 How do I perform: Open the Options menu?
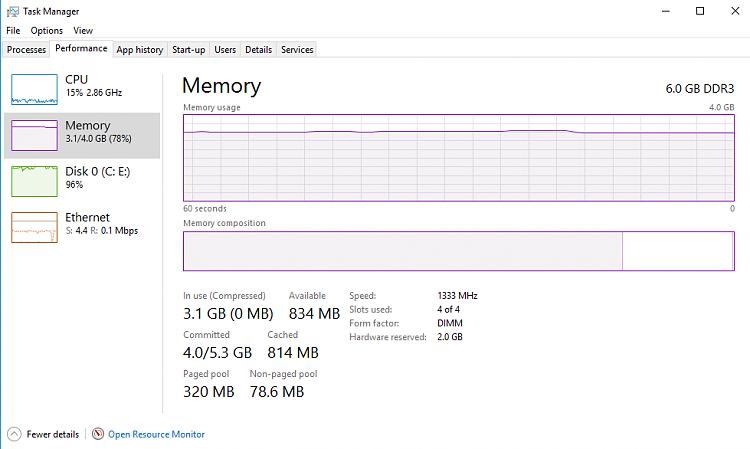click(x=46, y=31)
